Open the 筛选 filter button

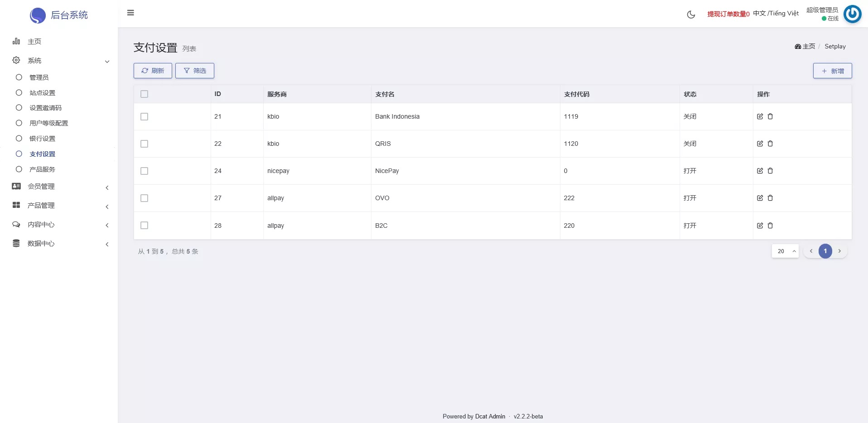[x=194, y=71]
